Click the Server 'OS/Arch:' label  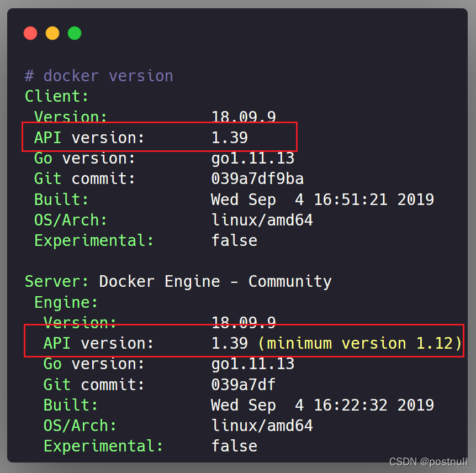pos(80,425)
